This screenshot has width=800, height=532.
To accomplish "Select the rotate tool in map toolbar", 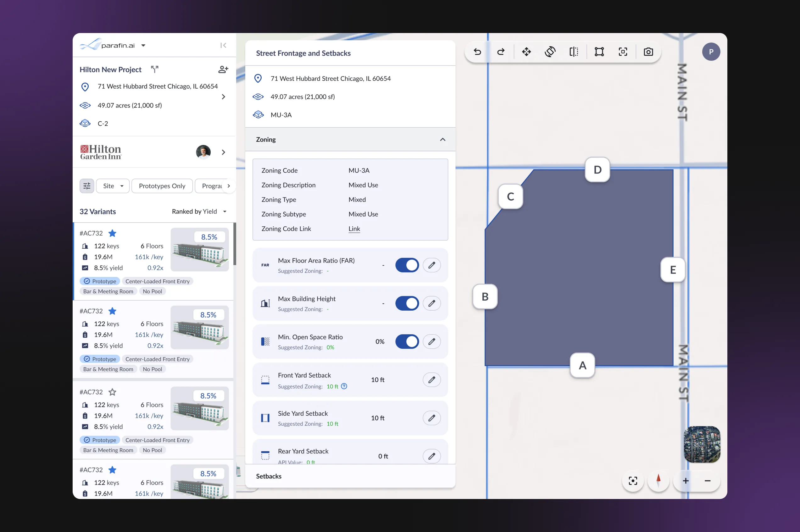I will (x=550, y=52).
